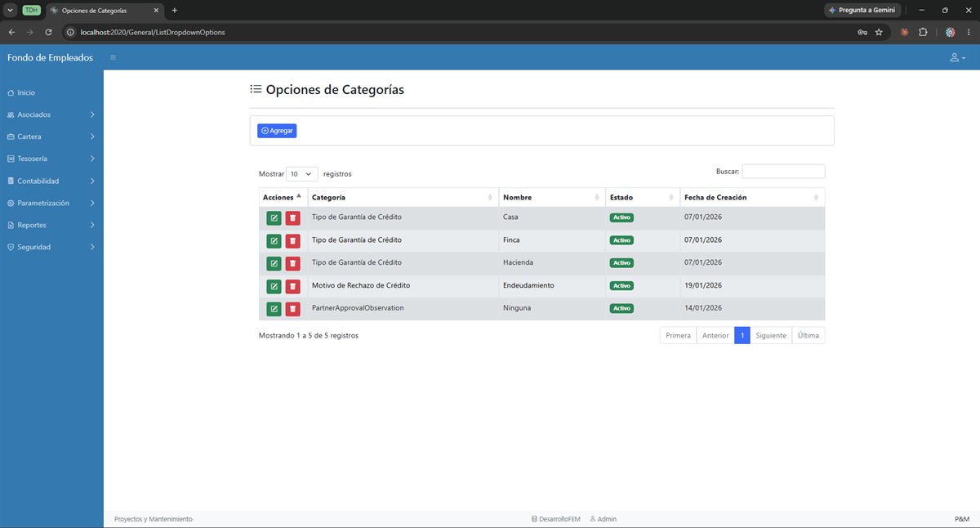Screen dimensions: 980x528
Task: Click the TDH tab group label
Action: coord(31,10)
